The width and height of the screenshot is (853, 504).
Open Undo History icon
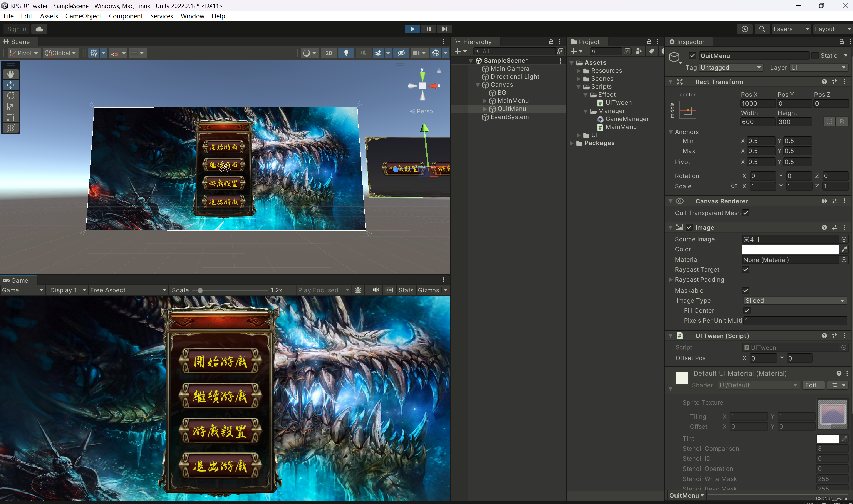click(x=745, y=29)
